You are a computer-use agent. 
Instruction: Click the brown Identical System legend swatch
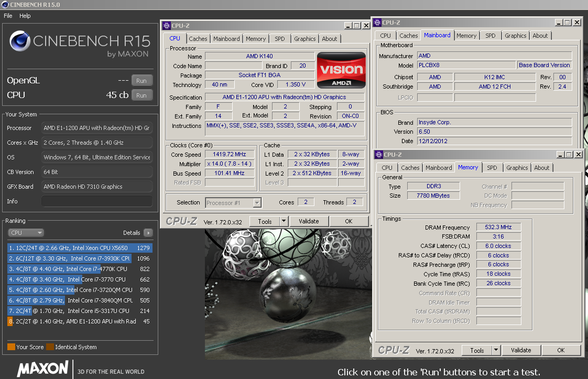coord(50,346)
